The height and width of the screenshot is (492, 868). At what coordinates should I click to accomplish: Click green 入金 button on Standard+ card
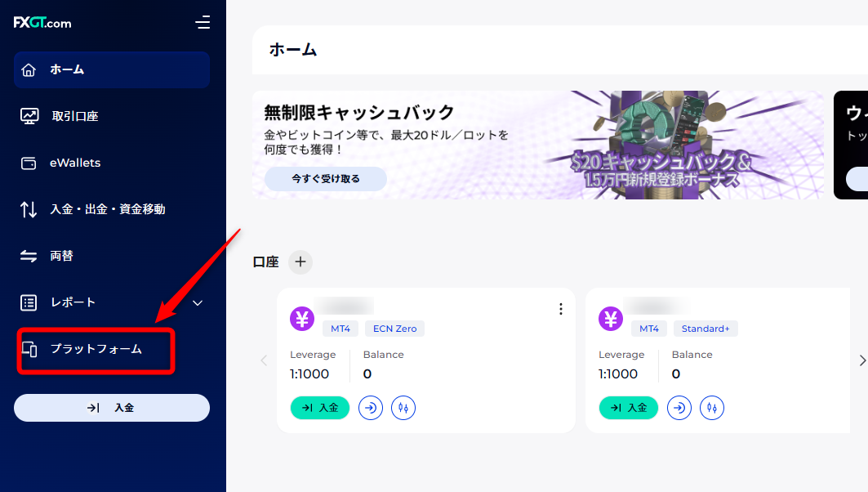[629, 408]
